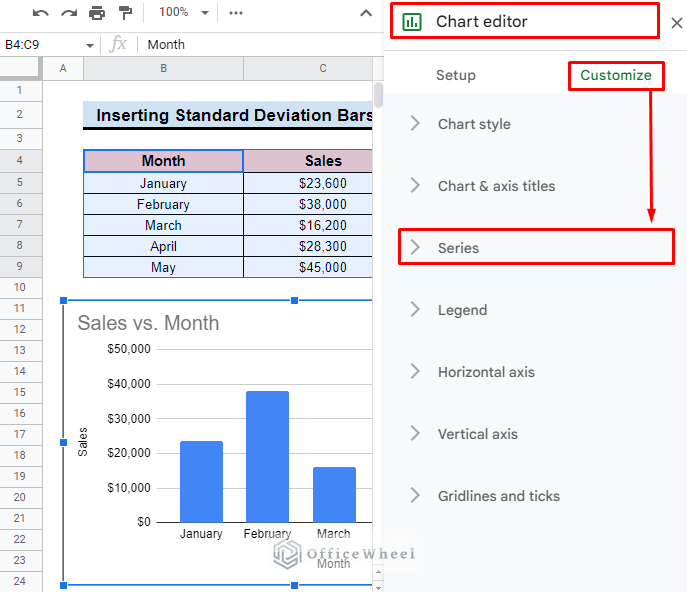Click the Sales vs. Month chart title
The image size is (687, 592).
coord(148,323)
